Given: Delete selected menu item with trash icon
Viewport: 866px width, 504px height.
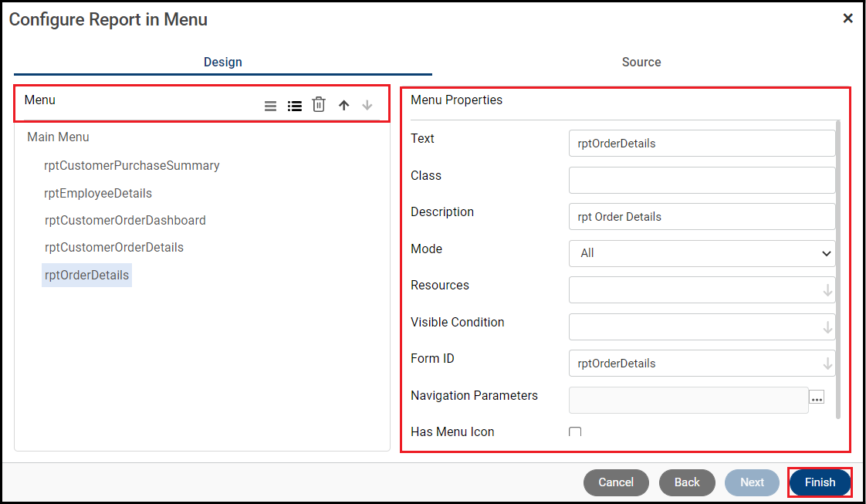Looking at the screenshot, I should pyautogui.click(x=319, y=104).
